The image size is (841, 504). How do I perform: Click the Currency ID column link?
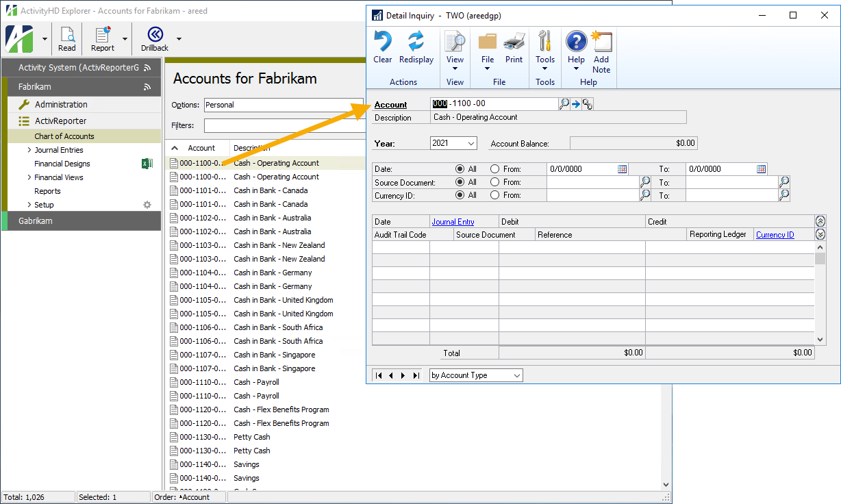[x=775, y=235]
